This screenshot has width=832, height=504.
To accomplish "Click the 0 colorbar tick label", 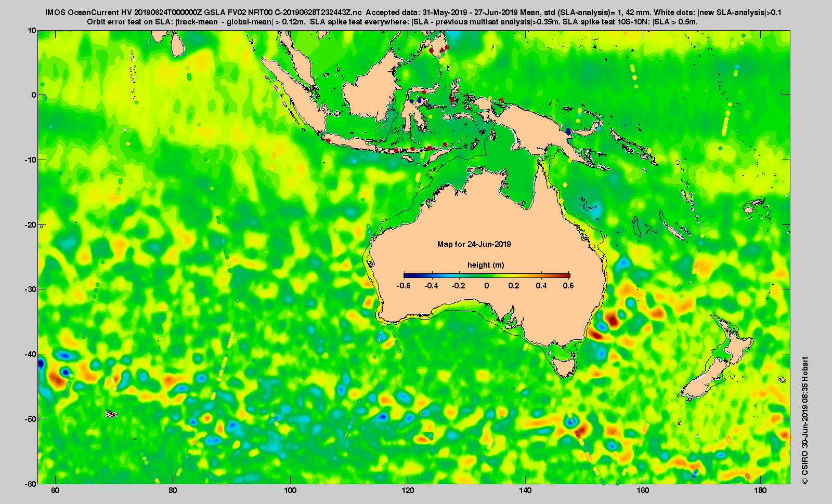I will (x=487, y=286).
